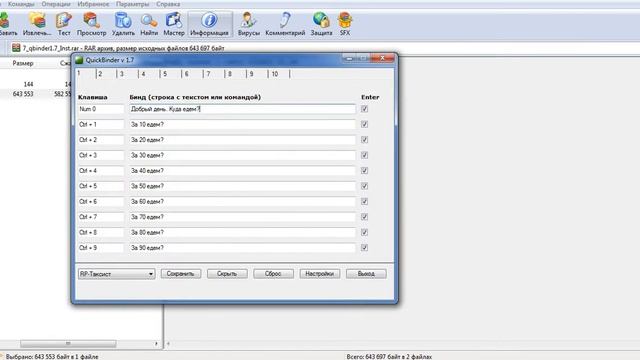Click the key field 'Ctrl + 5'
Screen dimensions: 640x360
click(x=101, y=186)
